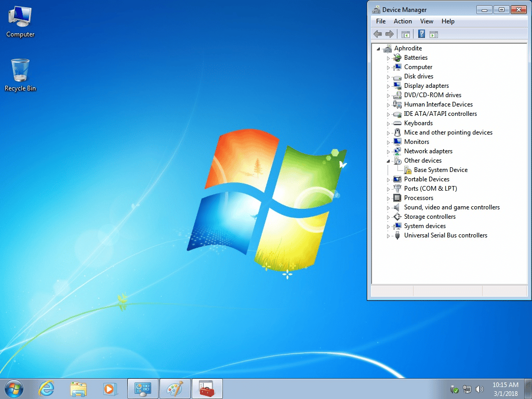Click the Sound, video and game controllers icon
This screenshot has height=399, width=532.
[x=397, y=207]
